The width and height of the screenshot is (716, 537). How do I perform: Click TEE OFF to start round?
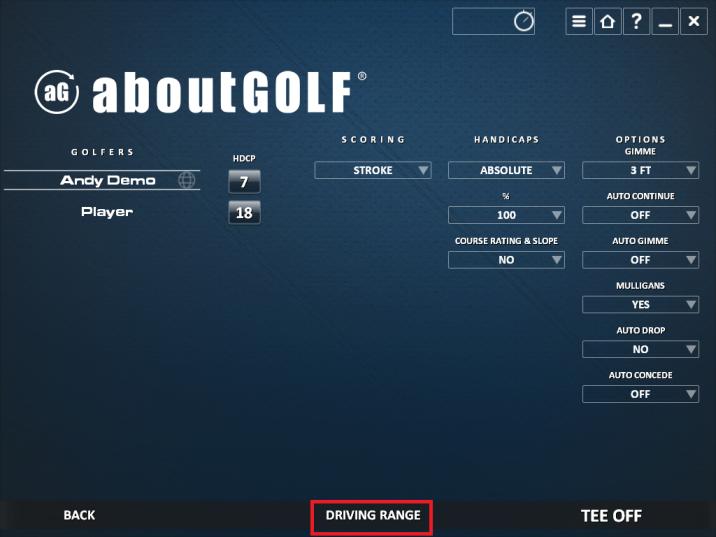point(611,516)
